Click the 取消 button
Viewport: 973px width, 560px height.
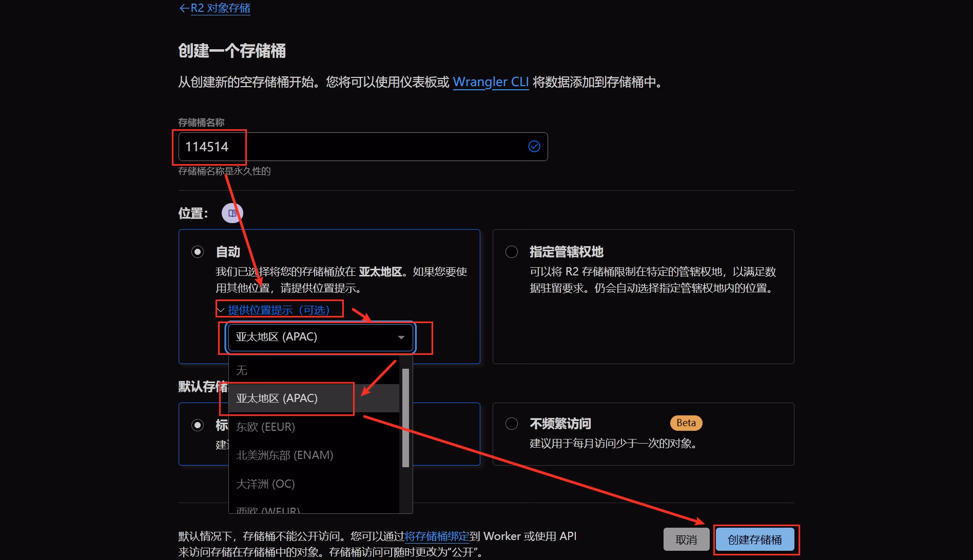coord(686,539)
